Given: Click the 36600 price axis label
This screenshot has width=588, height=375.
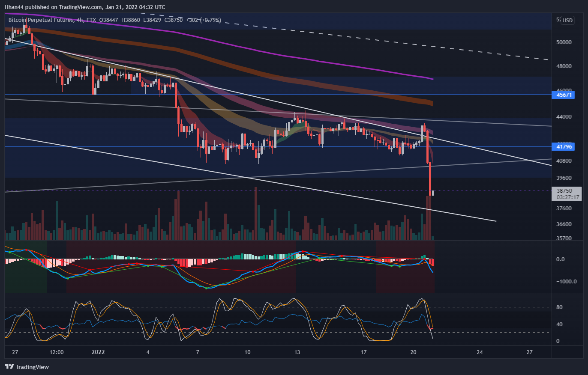Looking at the screenshot, I should 564,224.
